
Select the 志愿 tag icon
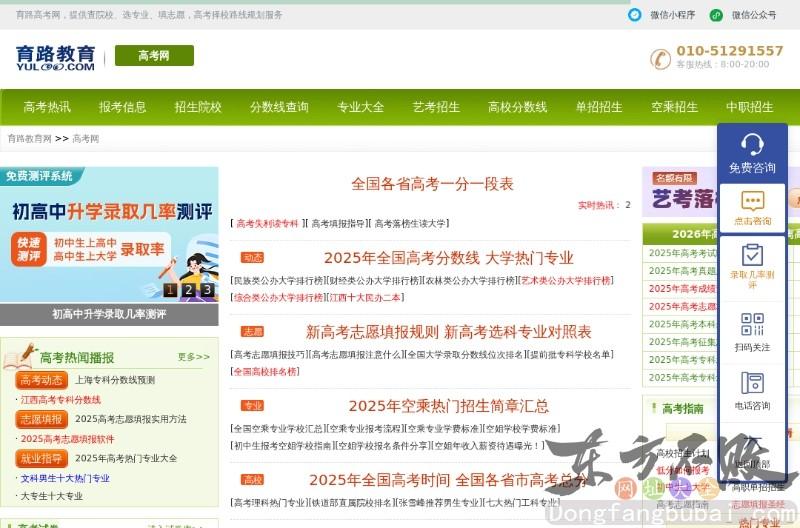tap(253, 332)
